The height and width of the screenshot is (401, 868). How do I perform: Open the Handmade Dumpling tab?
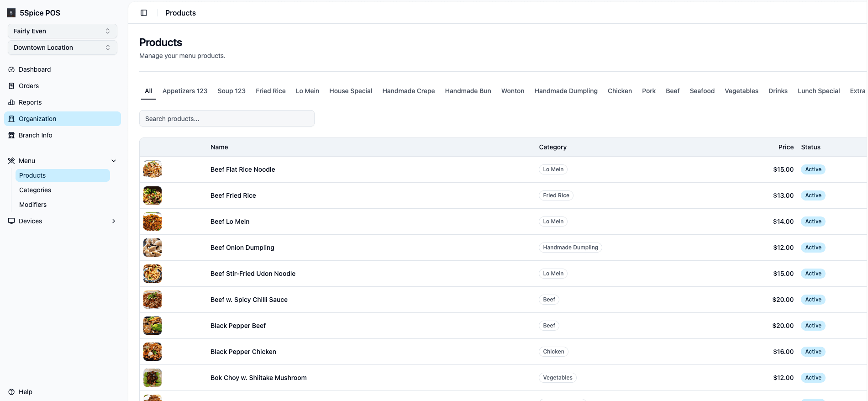click(566, 91)
